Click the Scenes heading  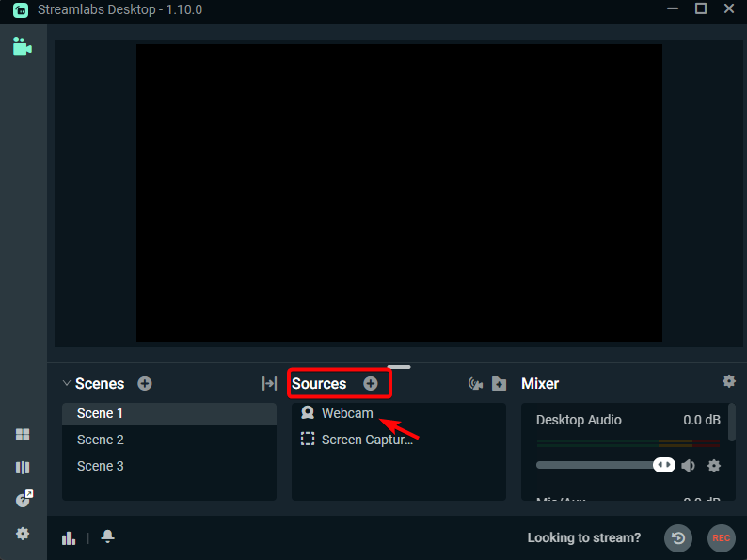[100, 384]
